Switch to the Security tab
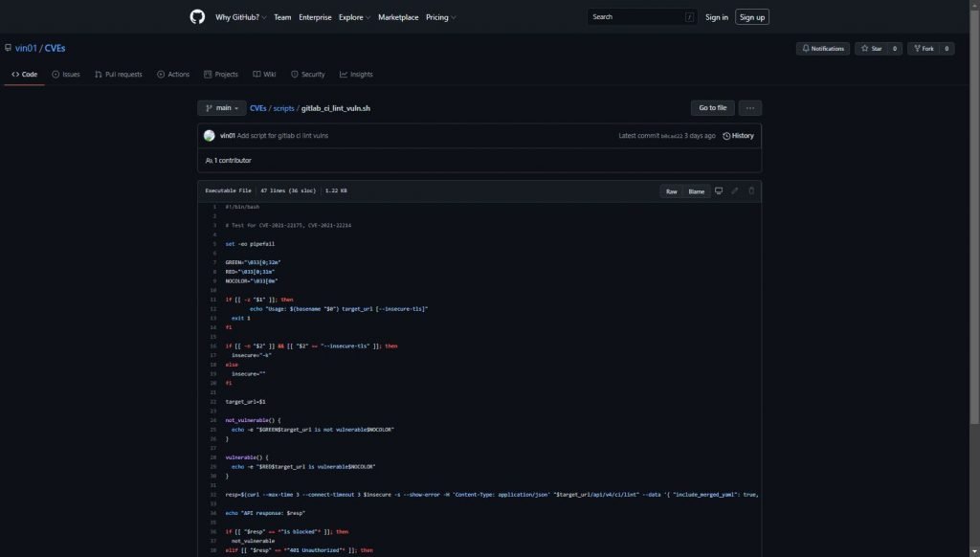980x557 pixels. [307, 74]
